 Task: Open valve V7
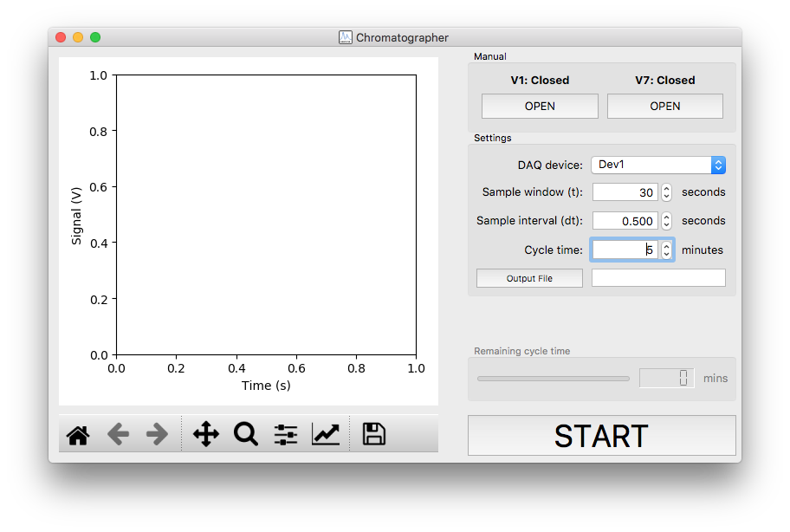click(x=665, y=107)
